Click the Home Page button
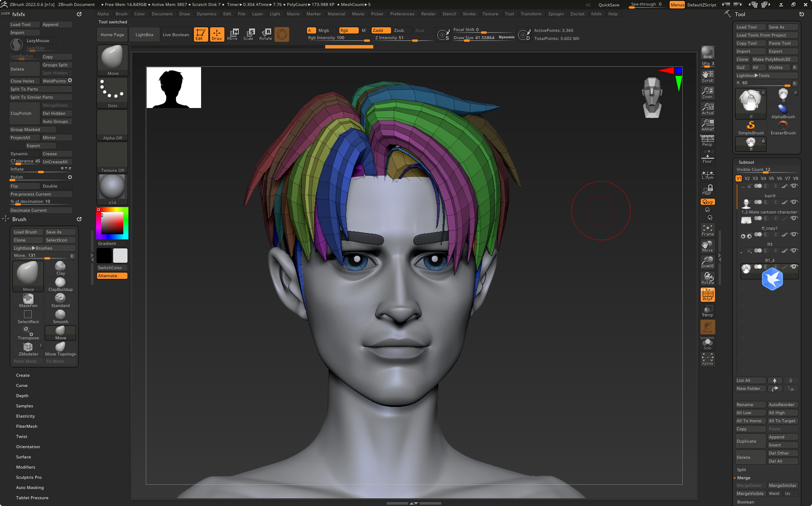 (x=112, y=35)
